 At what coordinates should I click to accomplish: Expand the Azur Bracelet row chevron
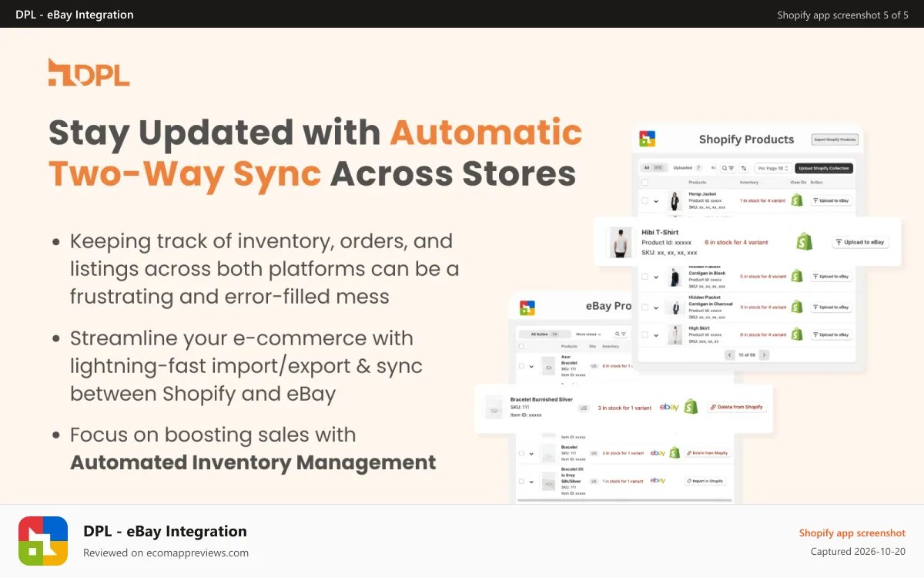pyautogui.click(x=531, y=367)
